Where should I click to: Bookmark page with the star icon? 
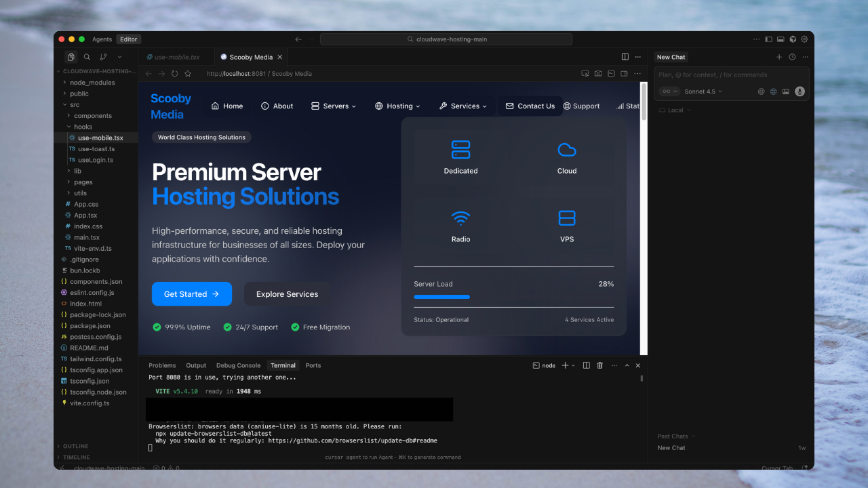[188, 73]
